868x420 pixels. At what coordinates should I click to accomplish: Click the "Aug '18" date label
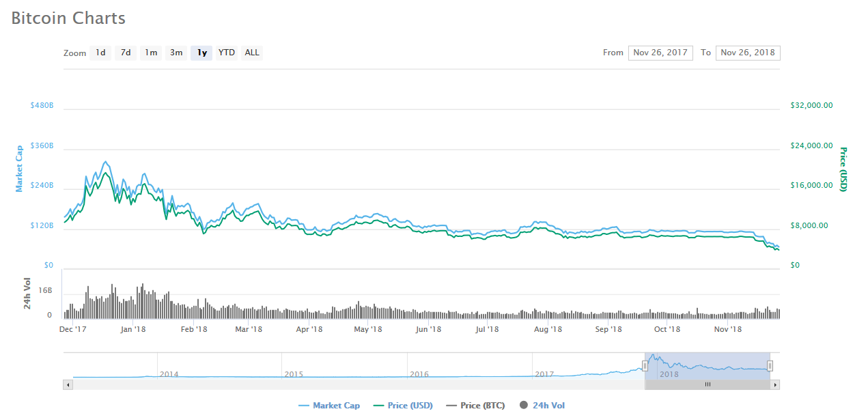tap(548, 329)
